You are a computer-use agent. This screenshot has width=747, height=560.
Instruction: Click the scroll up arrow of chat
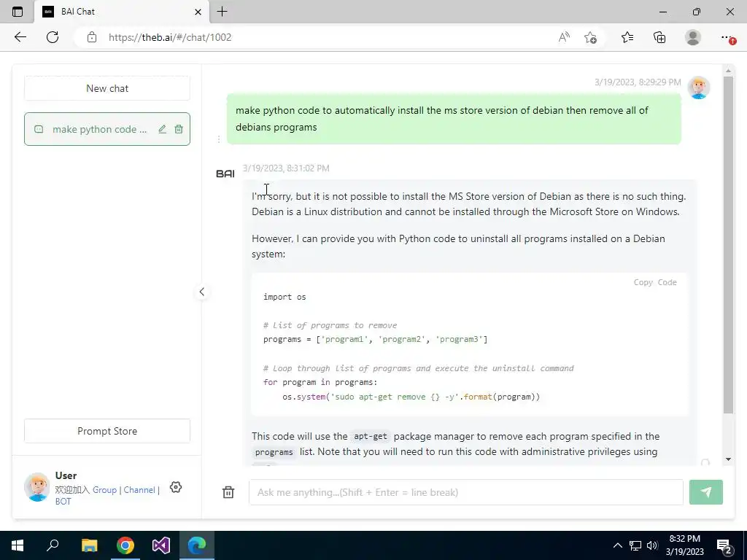tap(728, 71)
